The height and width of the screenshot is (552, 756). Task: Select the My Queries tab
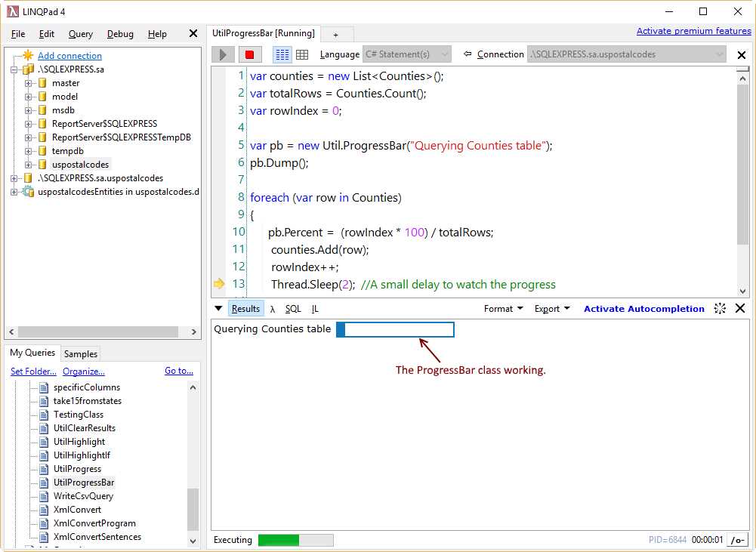(x=32, y=353)
